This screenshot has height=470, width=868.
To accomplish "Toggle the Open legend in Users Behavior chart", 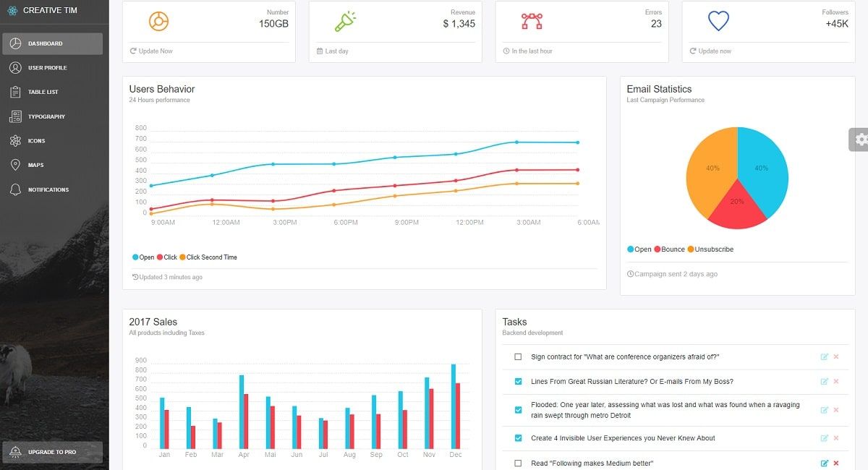I will click(144, 257).
